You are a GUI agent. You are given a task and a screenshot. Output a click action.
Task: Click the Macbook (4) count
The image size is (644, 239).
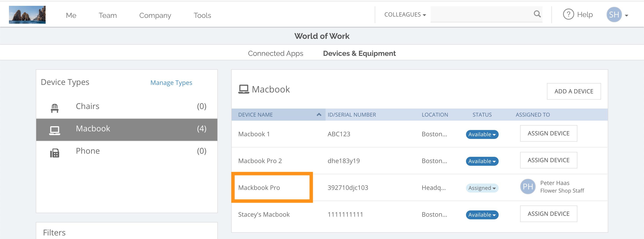[x=201, y=129]
